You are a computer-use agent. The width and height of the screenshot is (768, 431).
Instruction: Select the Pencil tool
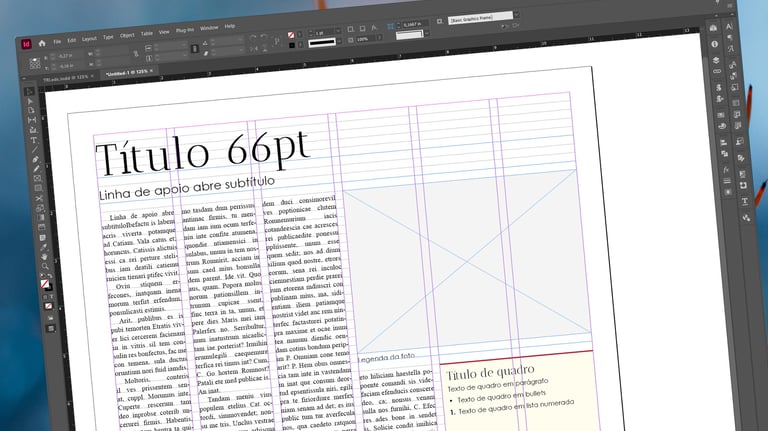[x=37, y=168]
